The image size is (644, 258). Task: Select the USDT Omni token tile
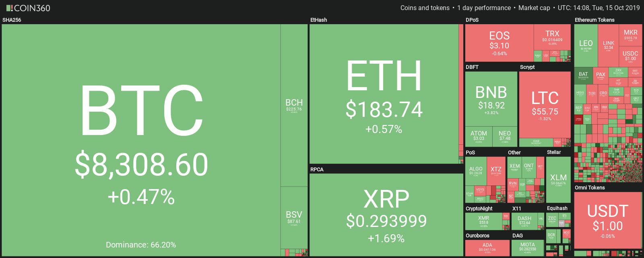click(608, 220)
